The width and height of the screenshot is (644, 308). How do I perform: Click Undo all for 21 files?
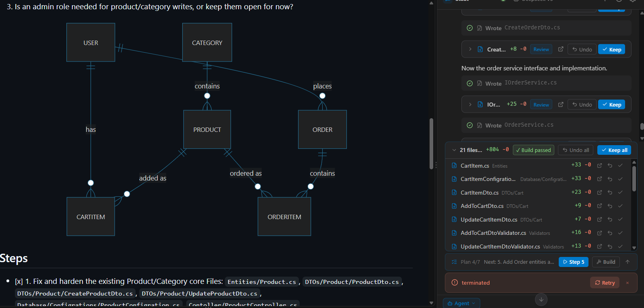coord(576,150)
